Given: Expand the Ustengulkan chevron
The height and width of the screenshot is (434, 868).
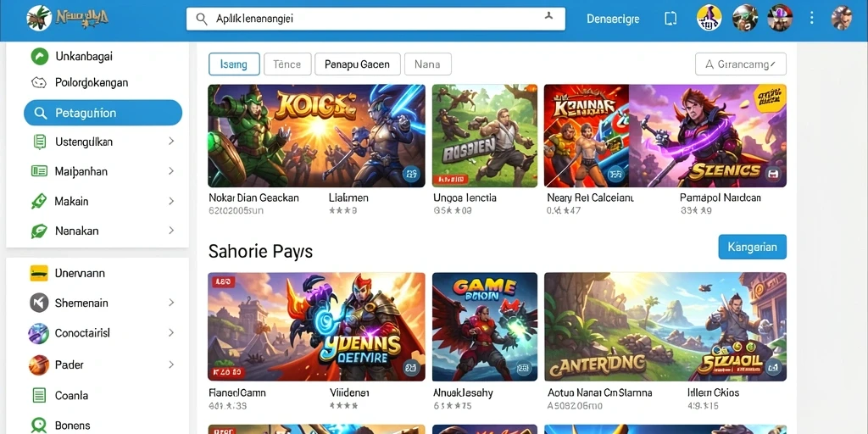Looking at the screenshot, I should point(171,142).
